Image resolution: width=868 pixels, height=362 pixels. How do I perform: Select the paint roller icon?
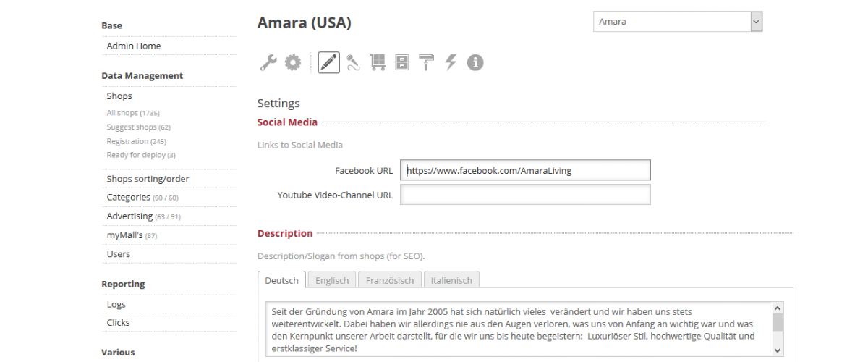pyautogui.click(x=426, y=63)
